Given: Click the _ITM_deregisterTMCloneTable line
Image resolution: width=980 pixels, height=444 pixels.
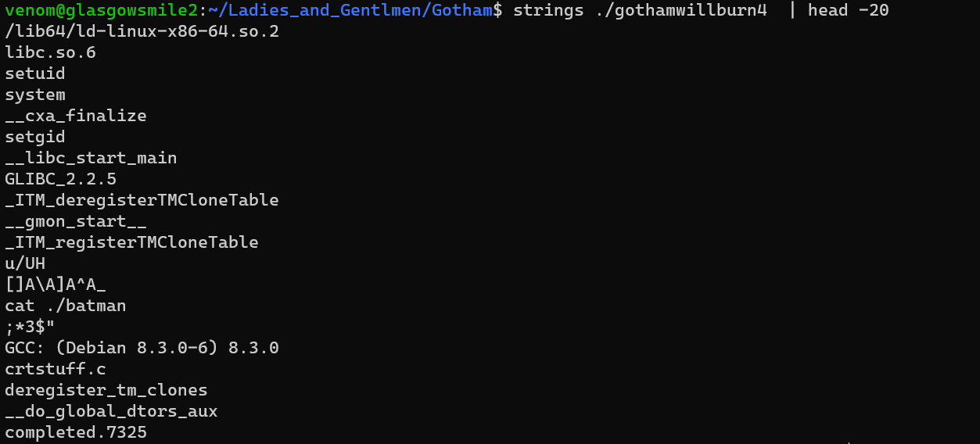Looking at the screenshot, I should 142,200.
